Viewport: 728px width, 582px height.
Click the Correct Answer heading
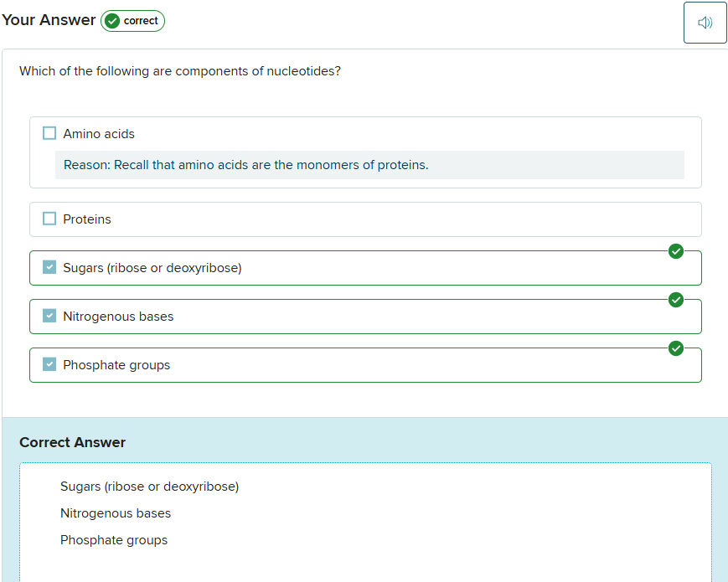(72, 442)
